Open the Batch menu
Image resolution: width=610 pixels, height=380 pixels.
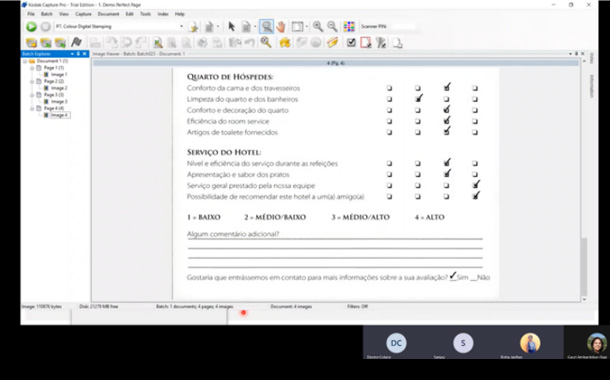47,14
